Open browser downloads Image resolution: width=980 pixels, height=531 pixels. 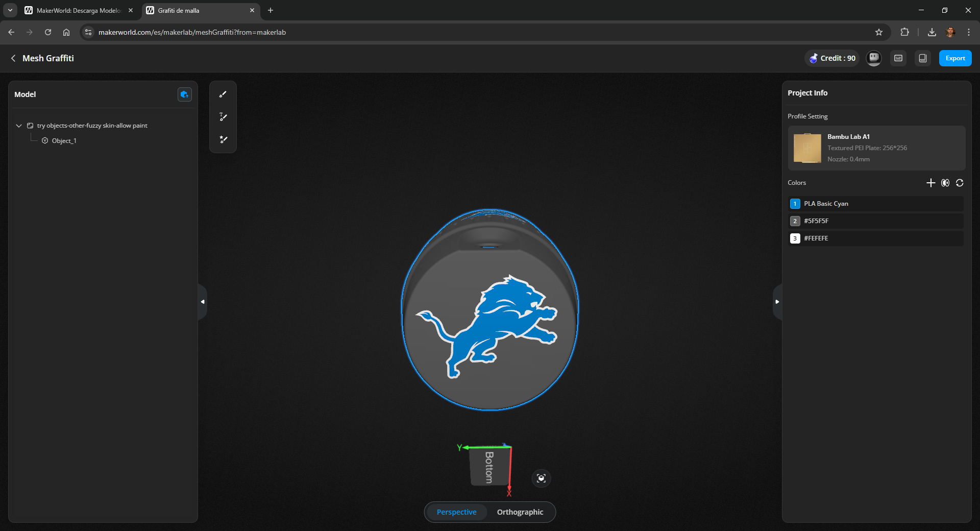(932, 32)
